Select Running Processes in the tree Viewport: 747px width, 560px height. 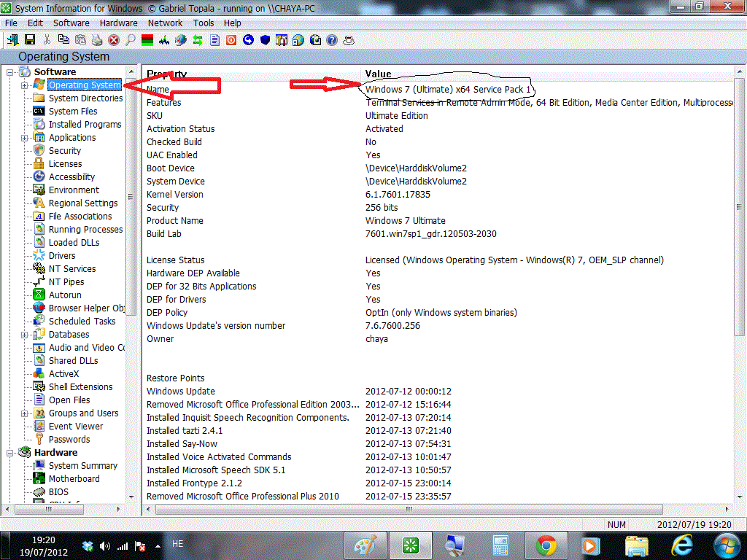(x=86, y=230)
